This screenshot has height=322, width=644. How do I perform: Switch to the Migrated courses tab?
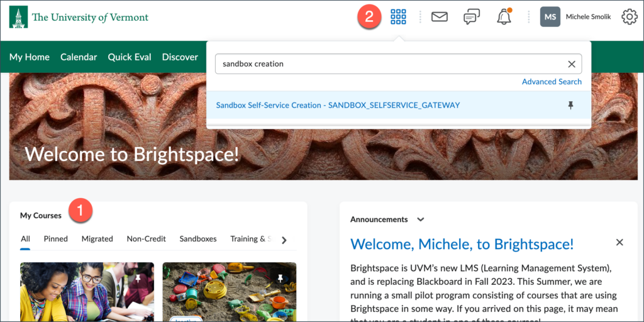(x=97, y=239)
